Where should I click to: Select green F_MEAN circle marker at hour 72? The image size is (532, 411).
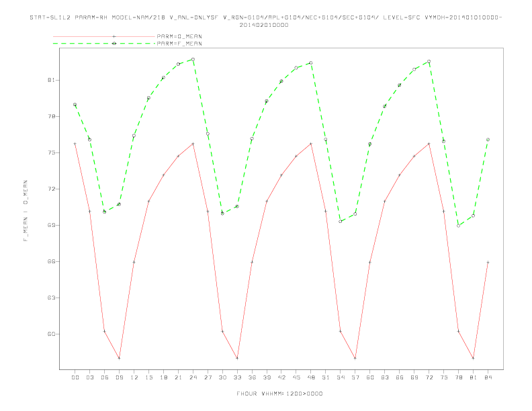coord(429,61)
